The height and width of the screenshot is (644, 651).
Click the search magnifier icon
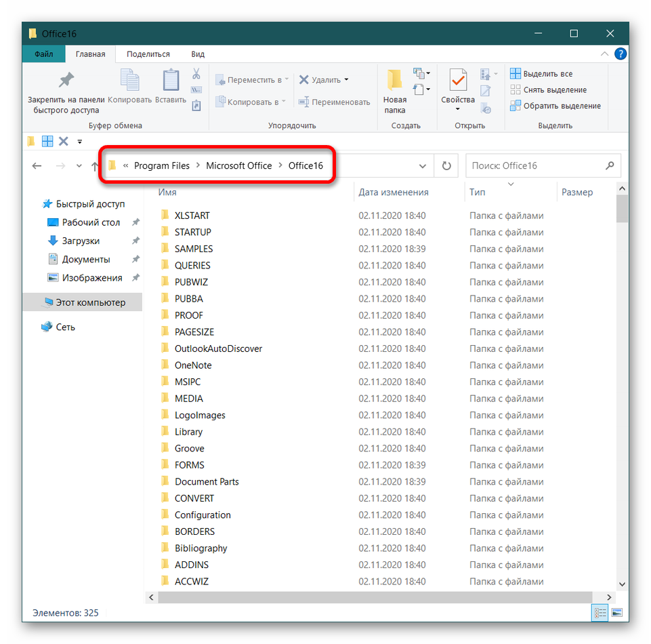tap(610, 165)
